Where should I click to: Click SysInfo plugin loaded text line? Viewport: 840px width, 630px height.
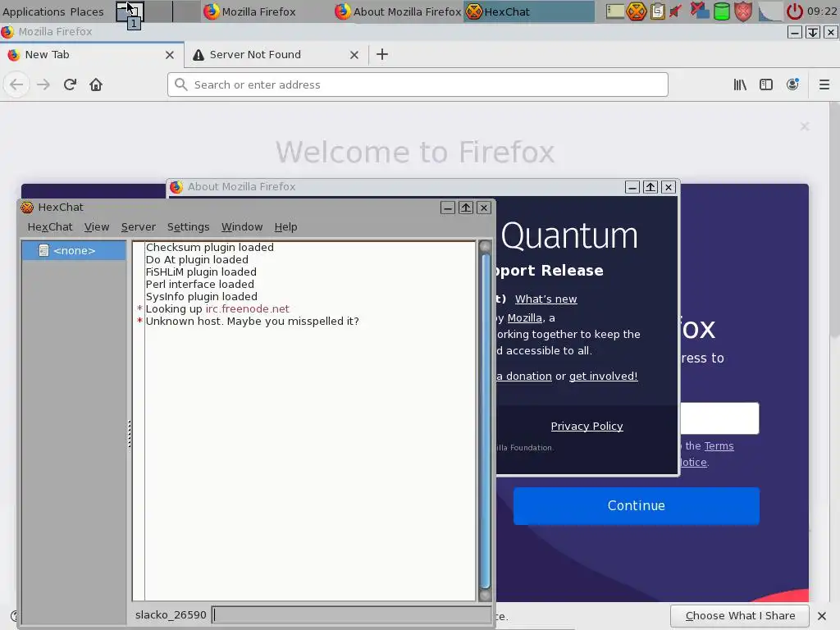(202, 296)
